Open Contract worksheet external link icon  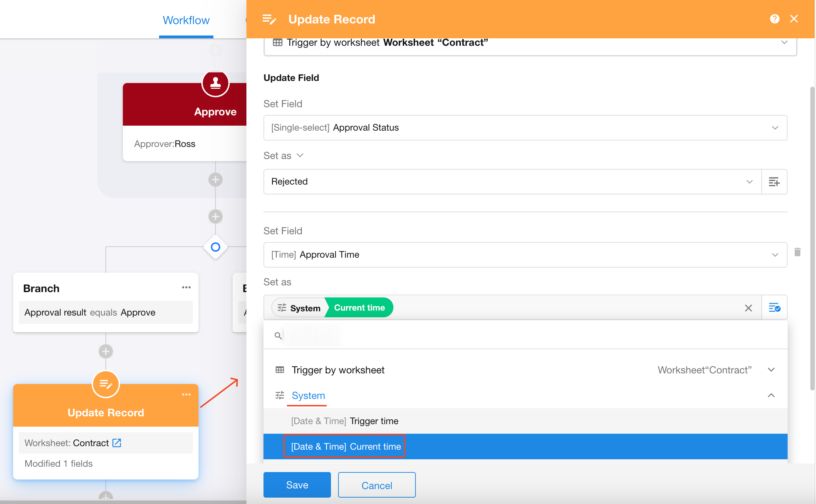click(x=117, y=443)
